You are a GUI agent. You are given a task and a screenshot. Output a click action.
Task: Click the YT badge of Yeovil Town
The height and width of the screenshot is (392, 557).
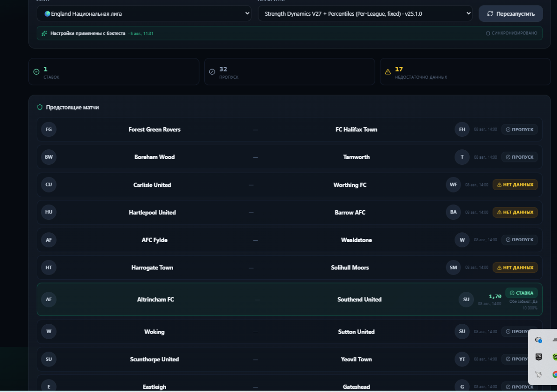(462, 359)
